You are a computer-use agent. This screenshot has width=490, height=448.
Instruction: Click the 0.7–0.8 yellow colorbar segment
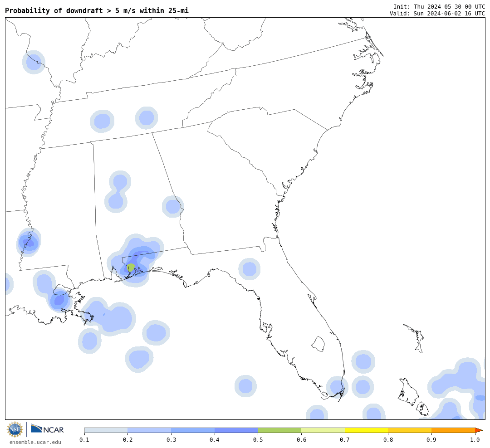pyautogui.click(x=367, y=430)
